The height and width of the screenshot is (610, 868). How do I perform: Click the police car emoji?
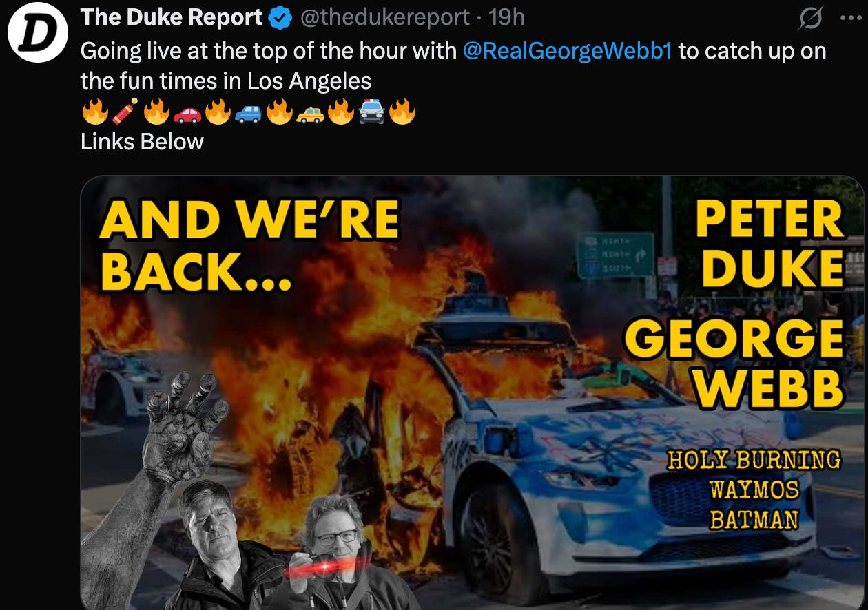click(371, 112)
